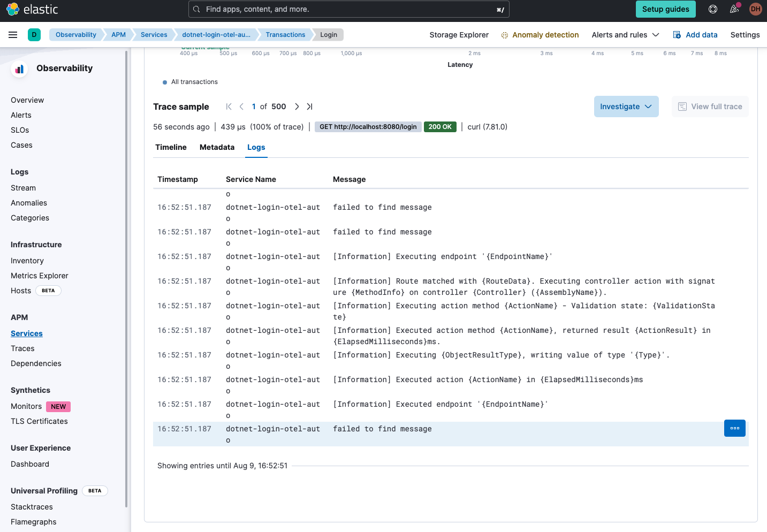
Task: Expand the Alerts and rules menu
Action: pos(625,35)
